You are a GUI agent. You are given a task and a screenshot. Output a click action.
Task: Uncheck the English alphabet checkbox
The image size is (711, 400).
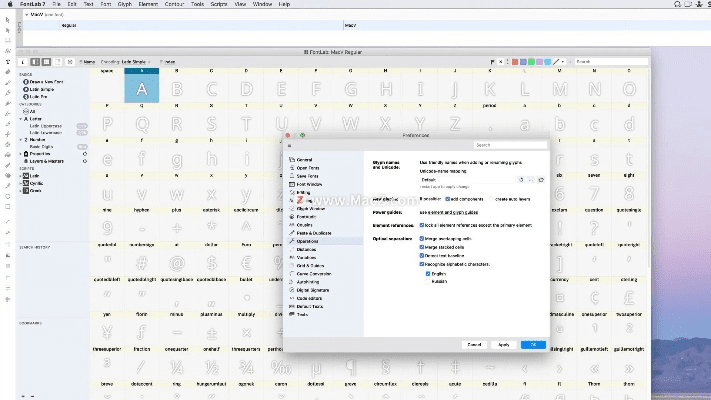click(x=427, y=273)
